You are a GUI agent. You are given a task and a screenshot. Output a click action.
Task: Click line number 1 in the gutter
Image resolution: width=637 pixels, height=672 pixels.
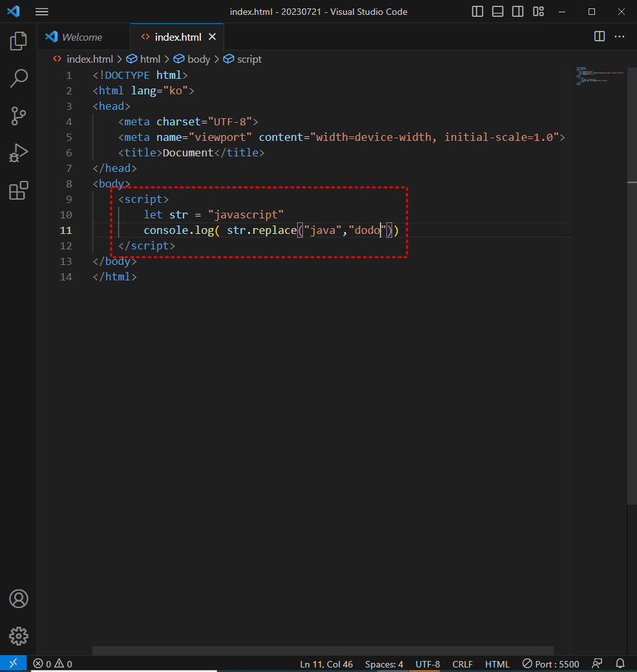coord(69,76)
